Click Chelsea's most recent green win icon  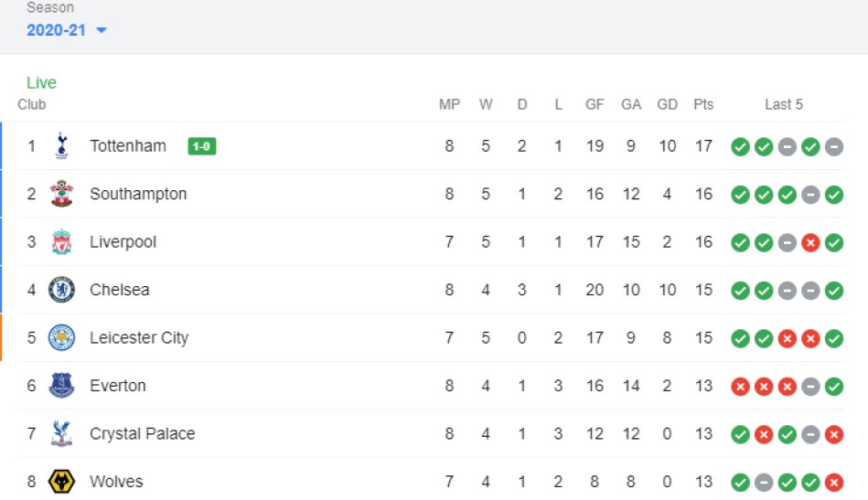[x=833, y=291]
